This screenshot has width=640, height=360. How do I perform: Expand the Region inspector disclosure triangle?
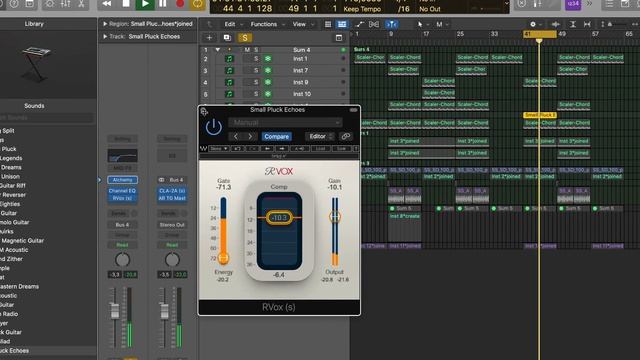click(x=105, y=24)
